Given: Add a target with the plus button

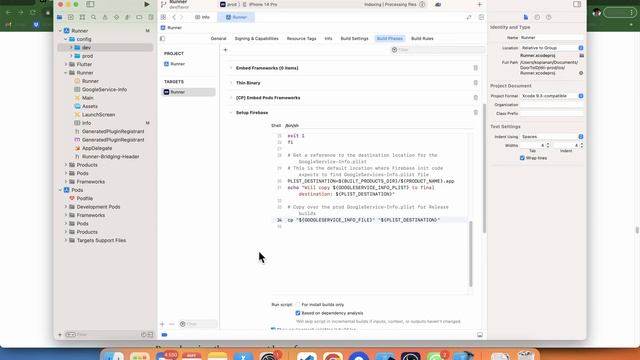Looking at the screenshot, I should [162, 324].
